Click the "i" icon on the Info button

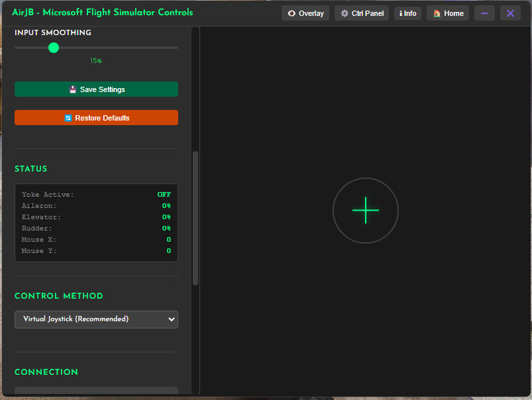(x=400, y=13)
